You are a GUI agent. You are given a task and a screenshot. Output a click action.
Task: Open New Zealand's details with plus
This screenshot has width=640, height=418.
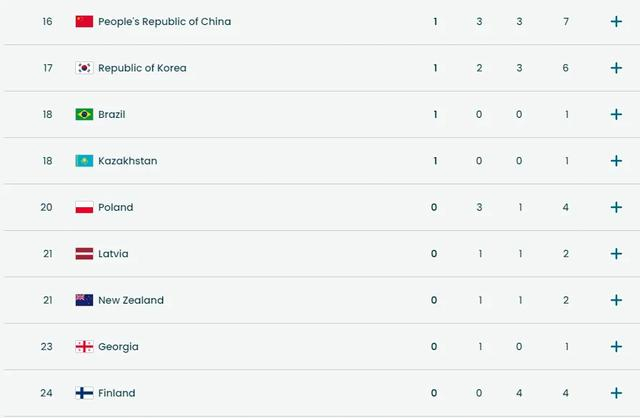point(616,300)
